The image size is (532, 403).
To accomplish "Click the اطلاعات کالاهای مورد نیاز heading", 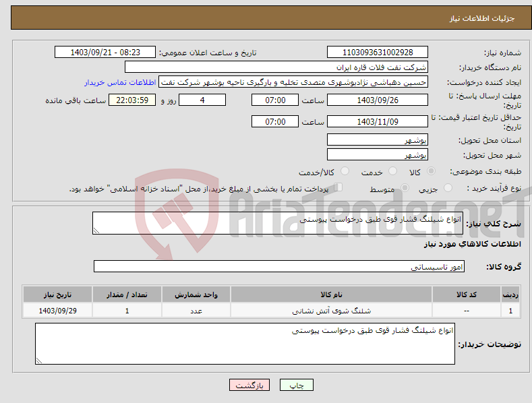I will point(472,244).
